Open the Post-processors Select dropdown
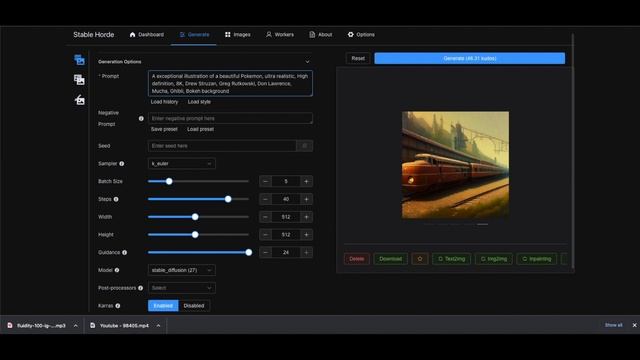 point(182,288)
